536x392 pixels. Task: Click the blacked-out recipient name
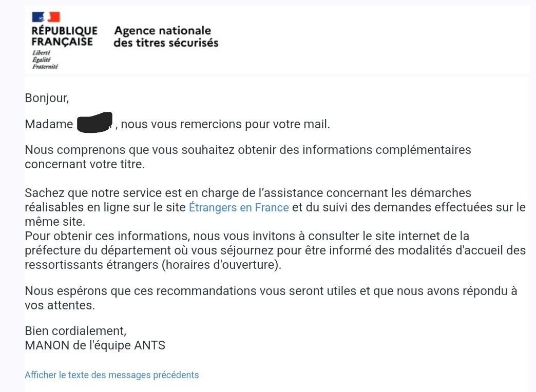coord(94,122)
